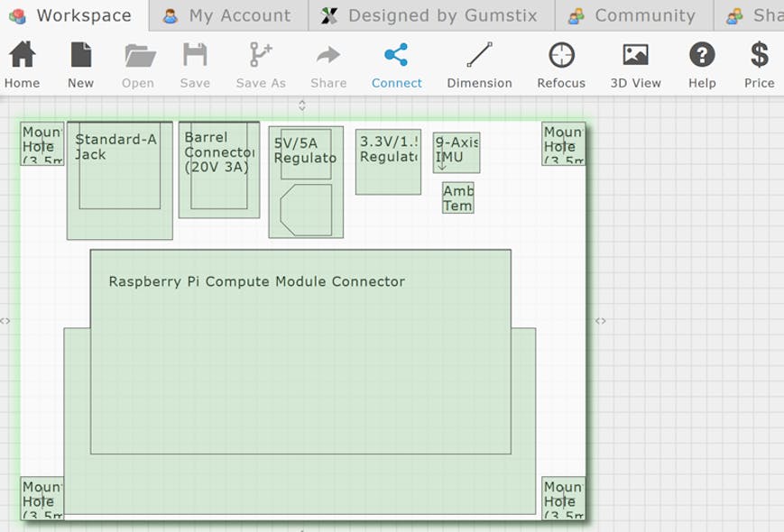This screenshot has height=532, width=784.
Task: Select the top-right Mounting Hole
Action: click(x=564, y=143)
